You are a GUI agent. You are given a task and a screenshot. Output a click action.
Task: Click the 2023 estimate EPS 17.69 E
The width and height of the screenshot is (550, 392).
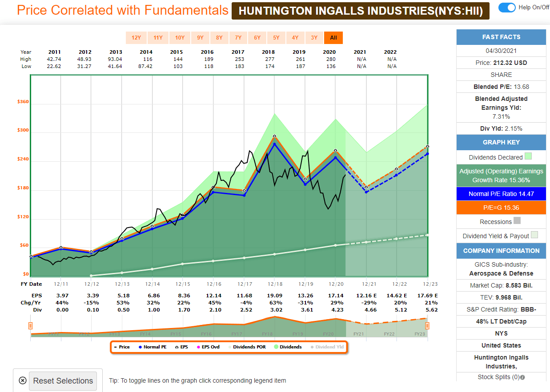pyautogui.click(x=427, y=295)
